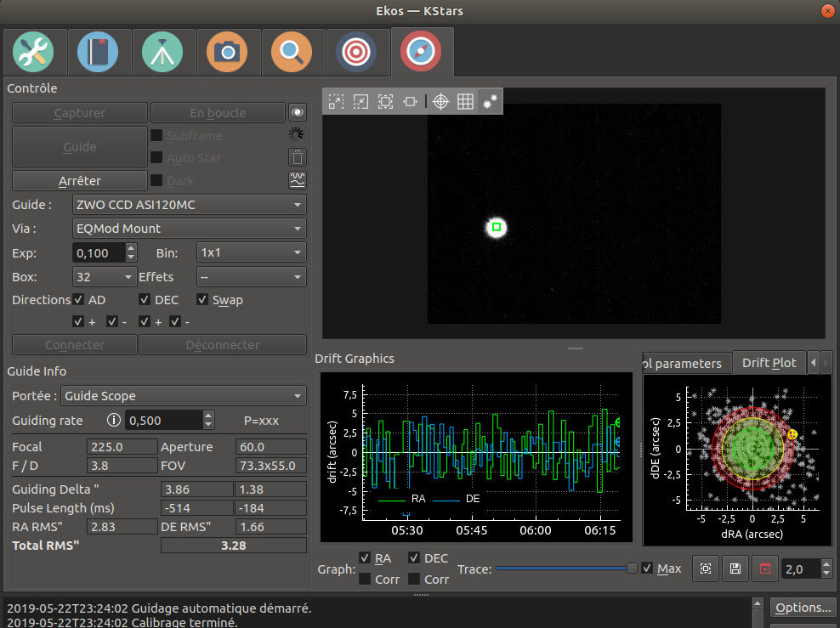
Task: Save drift data using floppy disk icon
Action: click(x=735, y=569)
